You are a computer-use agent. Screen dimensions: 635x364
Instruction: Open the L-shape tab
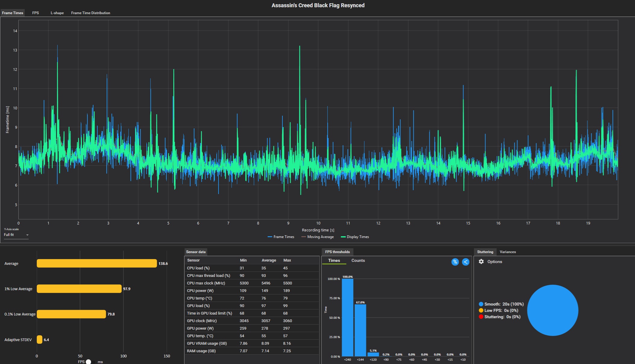click(x=57, y=13)
